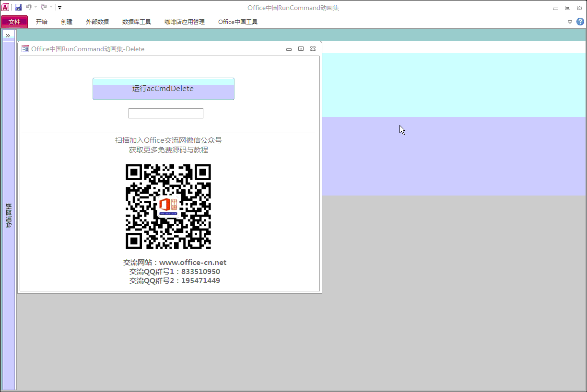Viewport: 587px width, 392px height.
Task: Open Microsoft Access Help question icon
Action: pyautogui.click(x=580, y=22)
